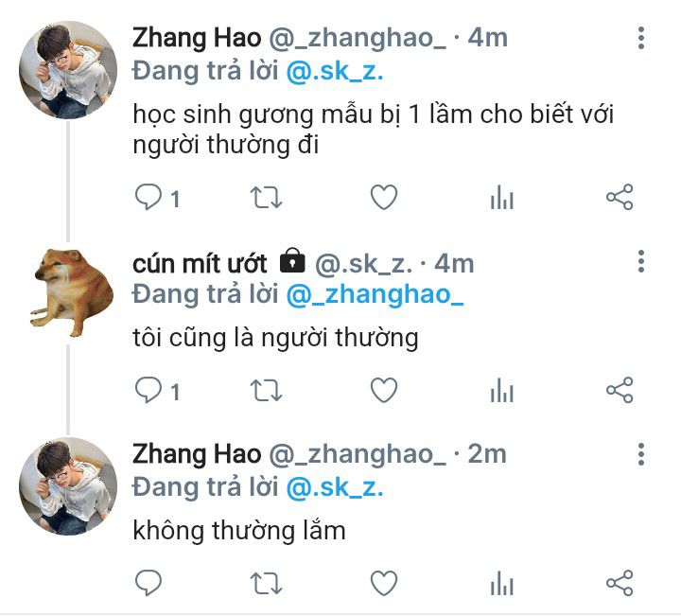Open more options for first Zhang Hao tweet
681x616 pixels.
tap(641, 38)
